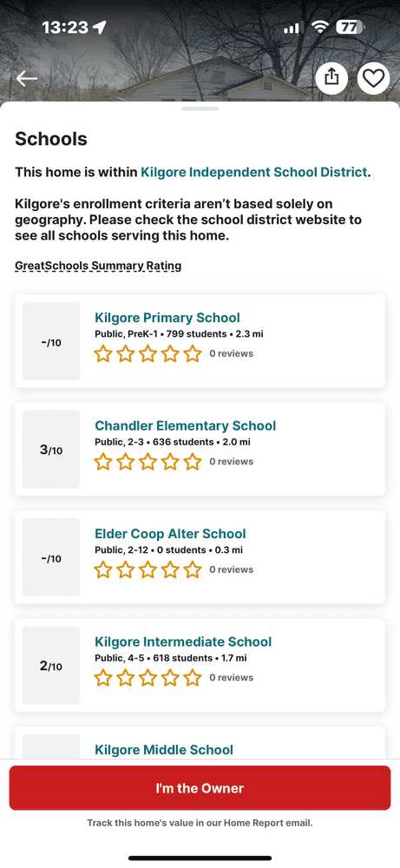Tap second star of Kilgore Intermediate School
The image size is (400, 868).
click(126, 677)
